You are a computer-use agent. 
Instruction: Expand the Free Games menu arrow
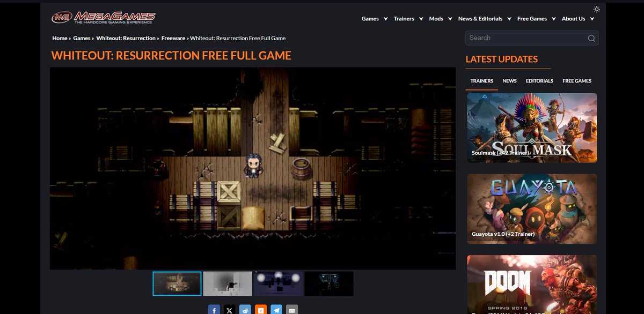point(553,19)
